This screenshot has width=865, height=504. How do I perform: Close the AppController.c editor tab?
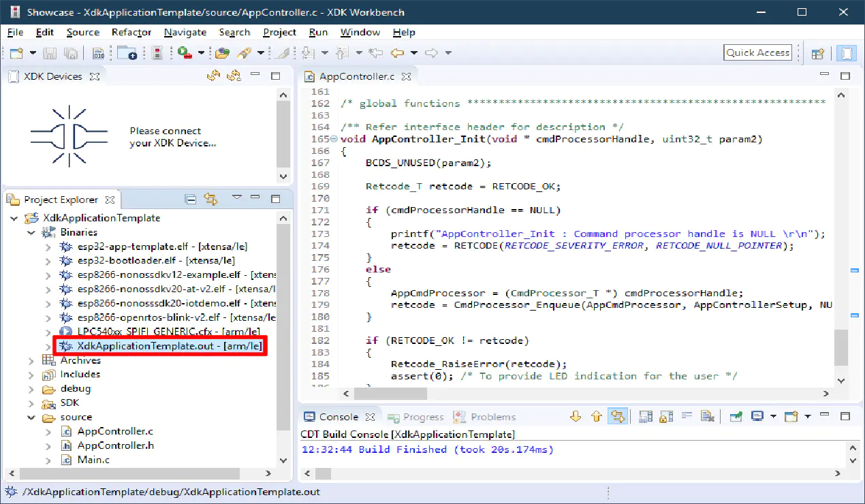[x=406, y=77]
